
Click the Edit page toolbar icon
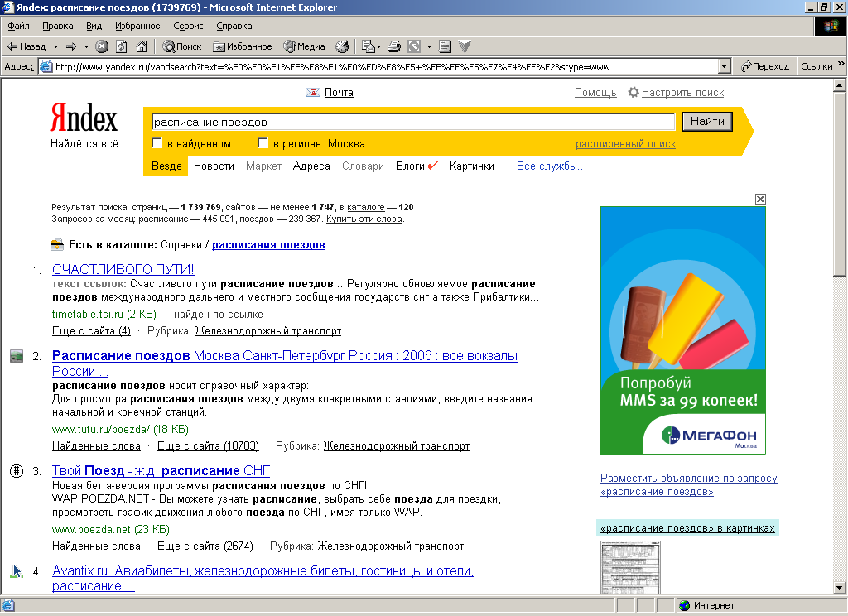(x=445, y=46)
